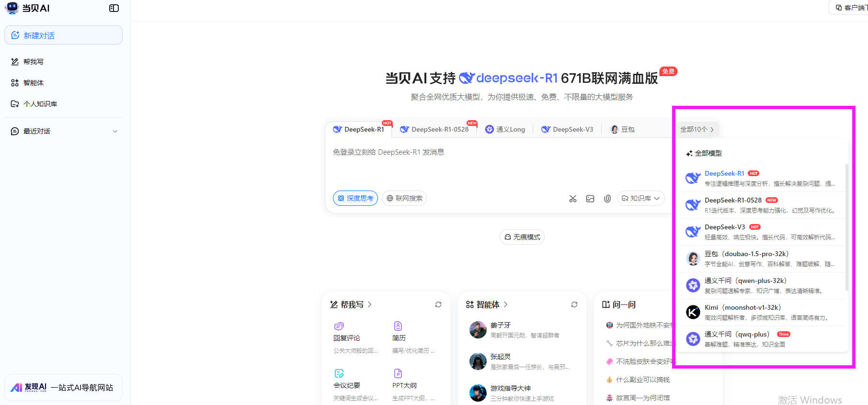868x405 pixels.
Task: Click the purple icon beside 通义千问 qwq-plus
Action: tap(693, 339)
